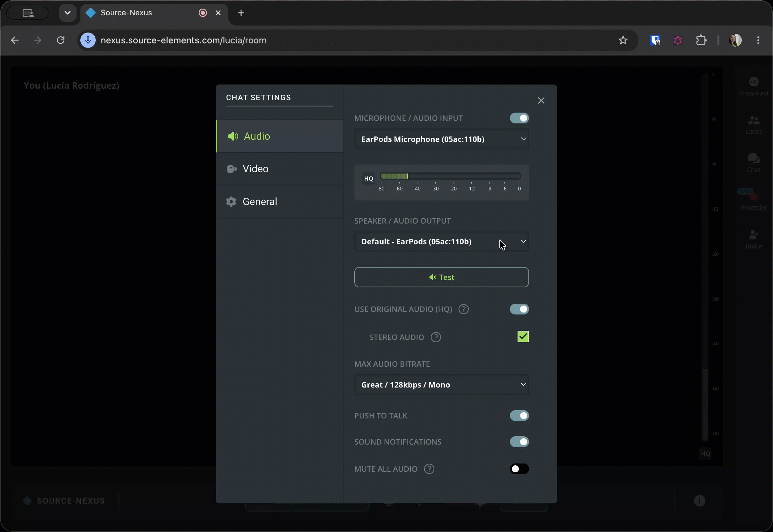Screen dimensions: 773x532
Task: Click the CHAT SETTINGS heading
Action: 259,97
